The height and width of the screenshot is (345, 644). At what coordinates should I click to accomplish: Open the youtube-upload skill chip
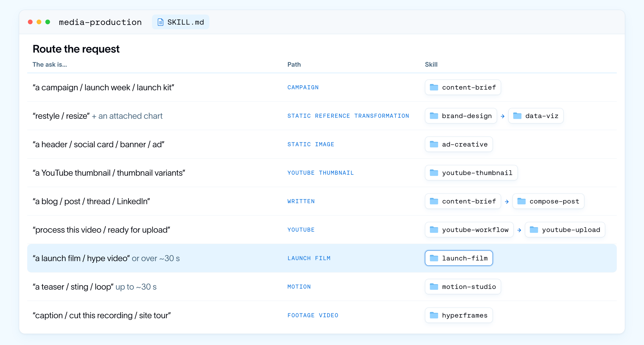[x=565, y=230]
